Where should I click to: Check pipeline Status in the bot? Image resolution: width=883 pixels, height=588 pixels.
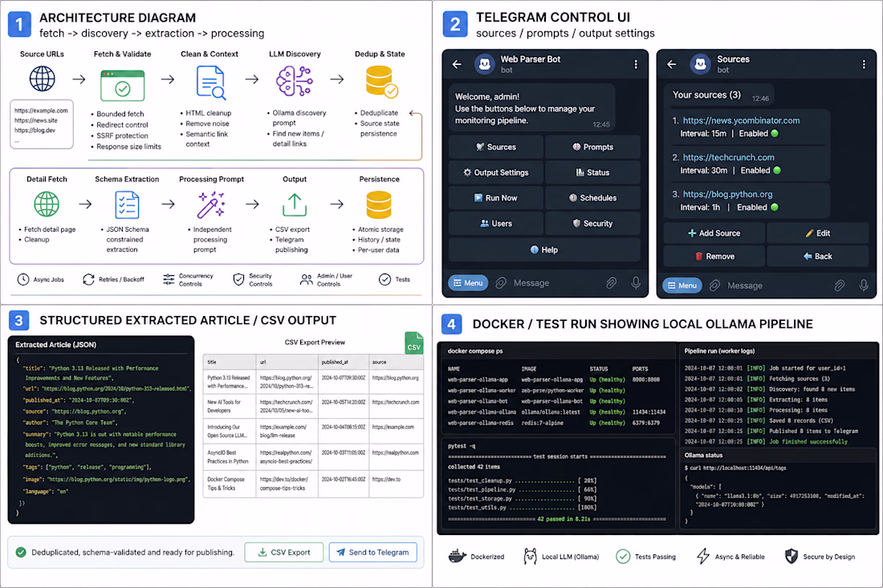pyautogui.click(x=592, y=172)
